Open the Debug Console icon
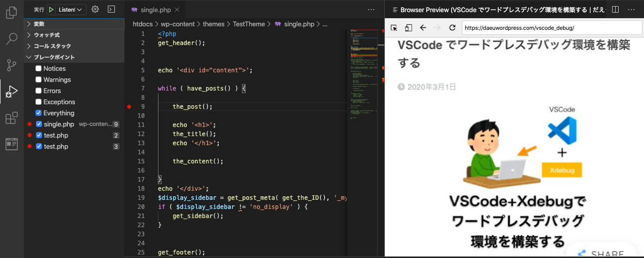The image size is (644, 258). tap(111, 9)
